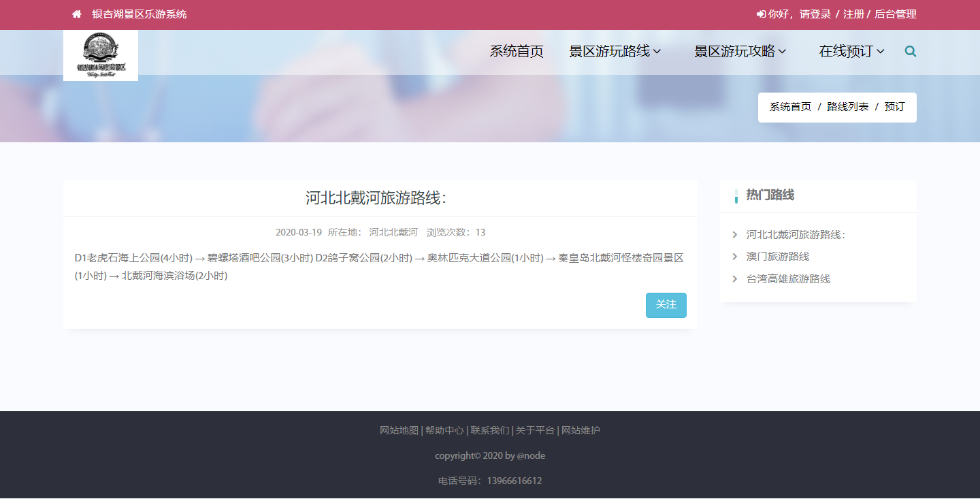Click the home icon in top bar
Image resolution: width=980 pixels, height=499 pixels.
[x=77, y=14]
